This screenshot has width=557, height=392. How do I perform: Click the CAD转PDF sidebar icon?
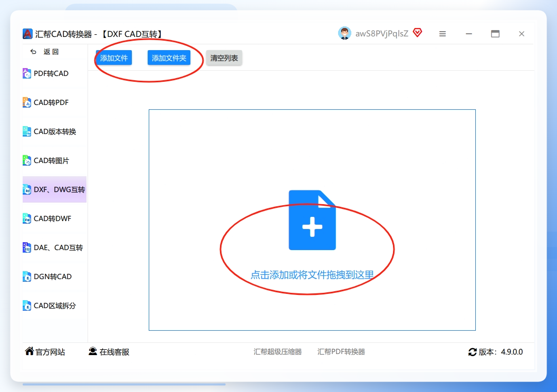(27, 102)
